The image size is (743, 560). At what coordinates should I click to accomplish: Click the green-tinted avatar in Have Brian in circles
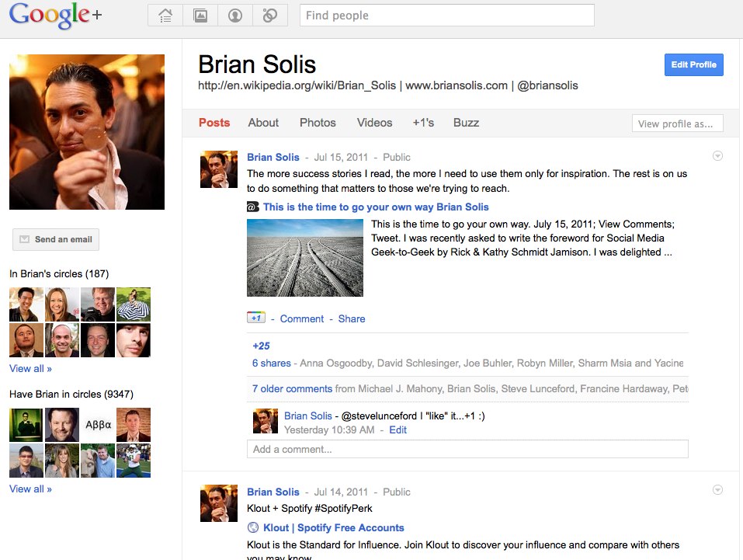click(x=26, y=425)
